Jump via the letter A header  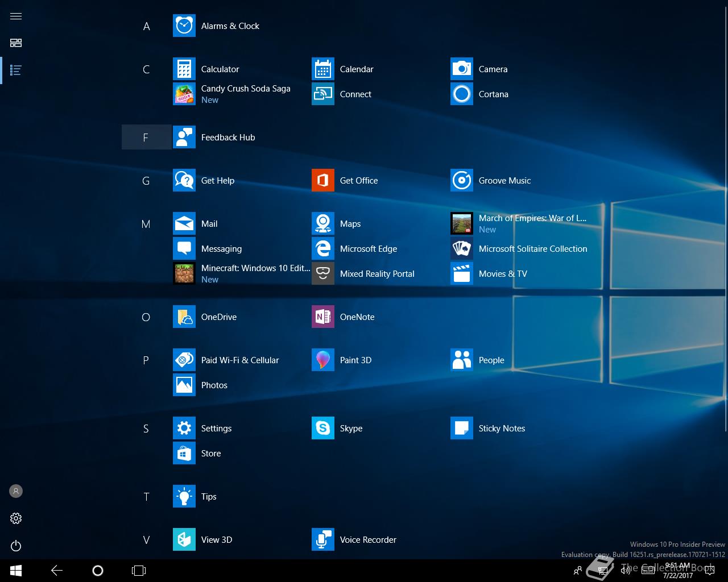tap(146, 26)
